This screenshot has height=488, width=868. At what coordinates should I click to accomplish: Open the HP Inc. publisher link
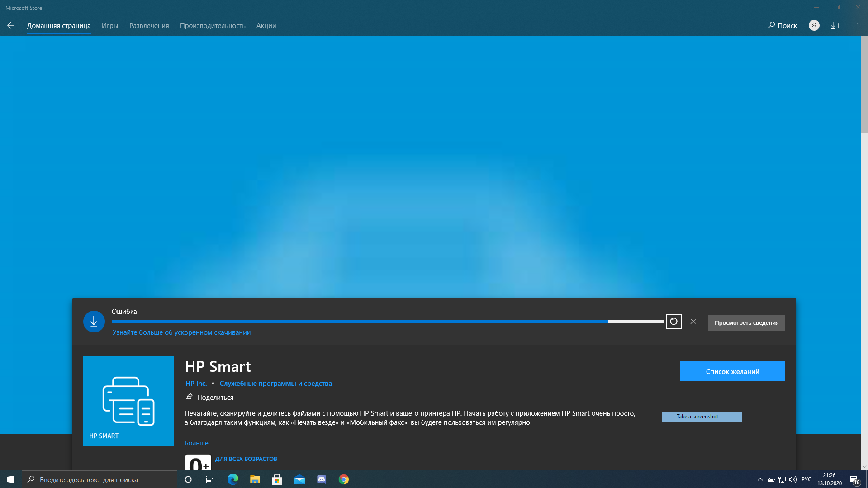tap(196, 384)
